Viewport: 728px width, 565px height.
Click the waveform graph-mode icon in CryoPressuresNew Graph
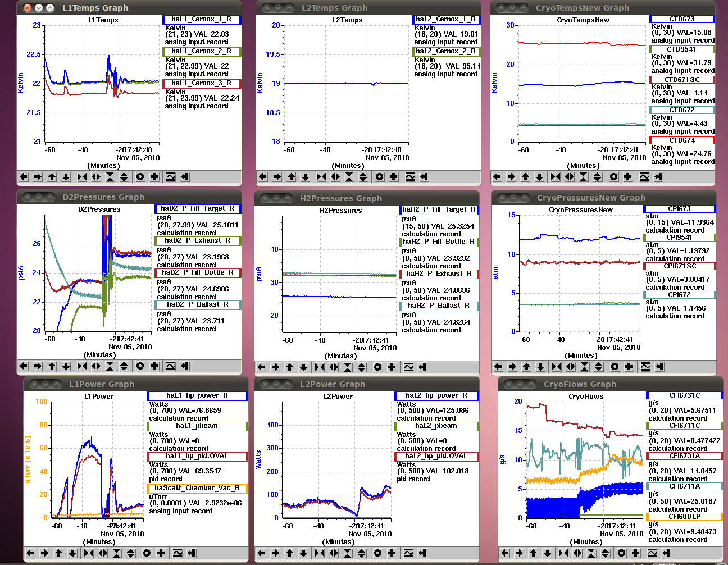(645, 367)
